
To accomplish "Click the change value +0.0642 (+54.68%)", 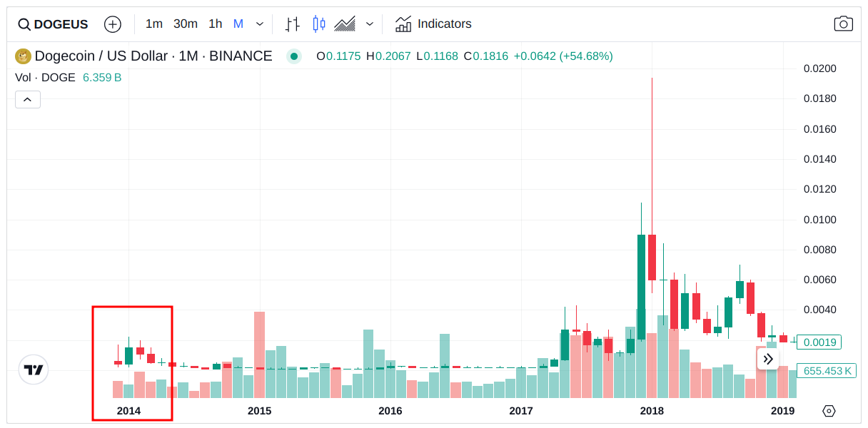I will pyautogui.click(x=563, y=56).
